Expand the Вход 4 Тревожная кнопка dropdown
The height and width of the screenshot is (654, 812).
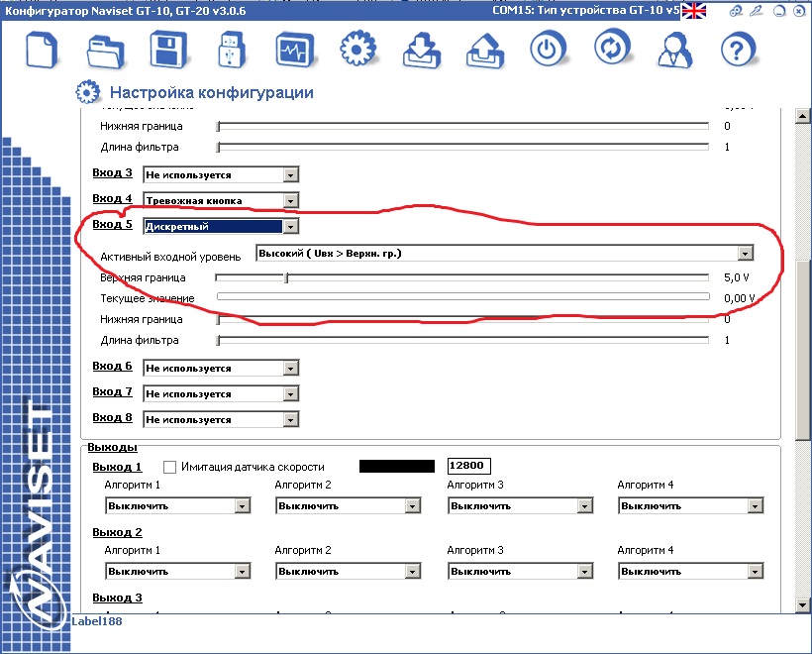[290, 201]
